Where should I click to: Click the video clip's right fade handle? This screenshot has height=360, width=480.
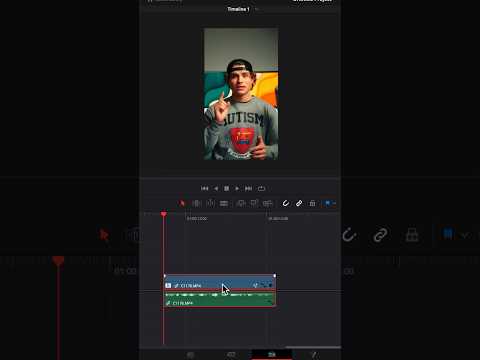(x=275, y=276)
